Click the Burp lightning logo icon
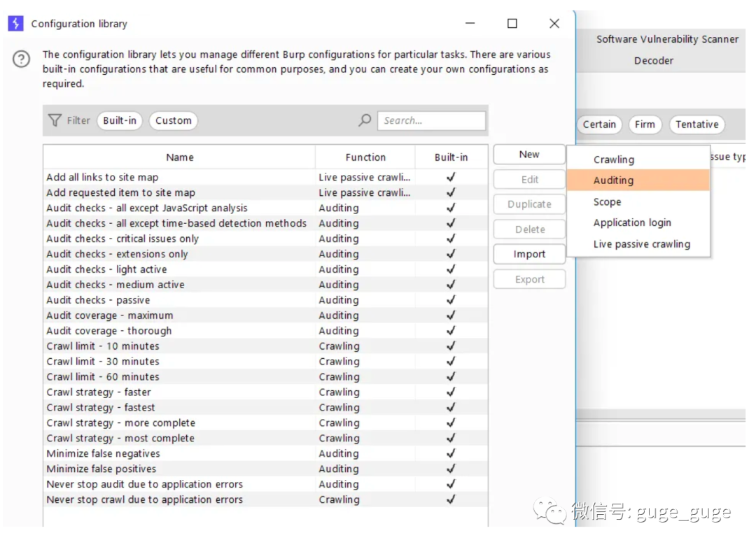This screenshot has width=756, height=547. [x=15, y=23]
